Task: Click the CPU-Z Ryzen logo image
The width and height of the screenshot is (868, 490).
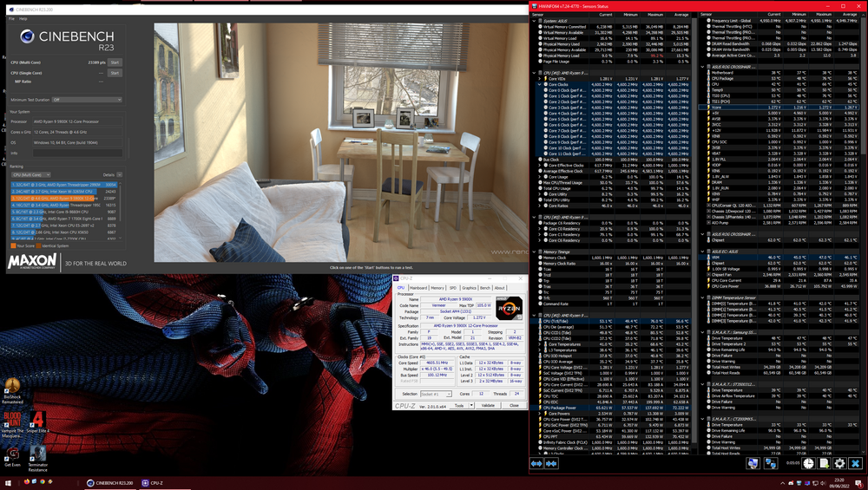Action: pyautogui.click(x=510, y=308)
